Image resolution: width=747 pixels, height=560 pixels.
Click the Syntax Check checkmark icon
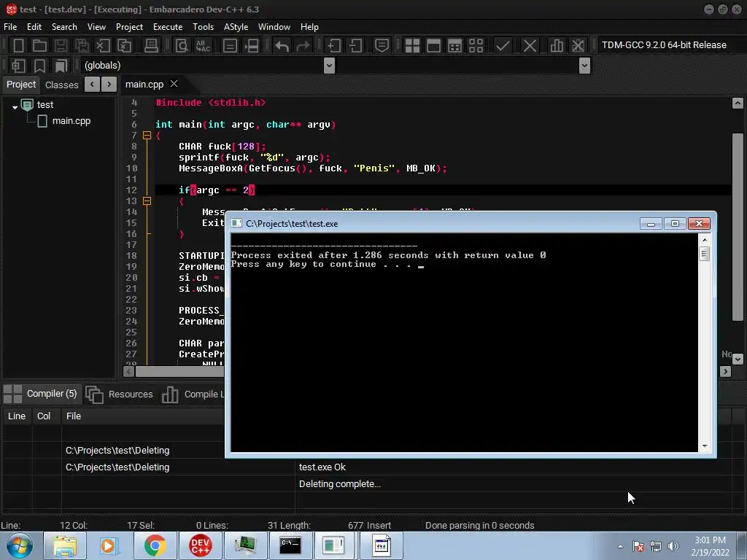(503, 46)
